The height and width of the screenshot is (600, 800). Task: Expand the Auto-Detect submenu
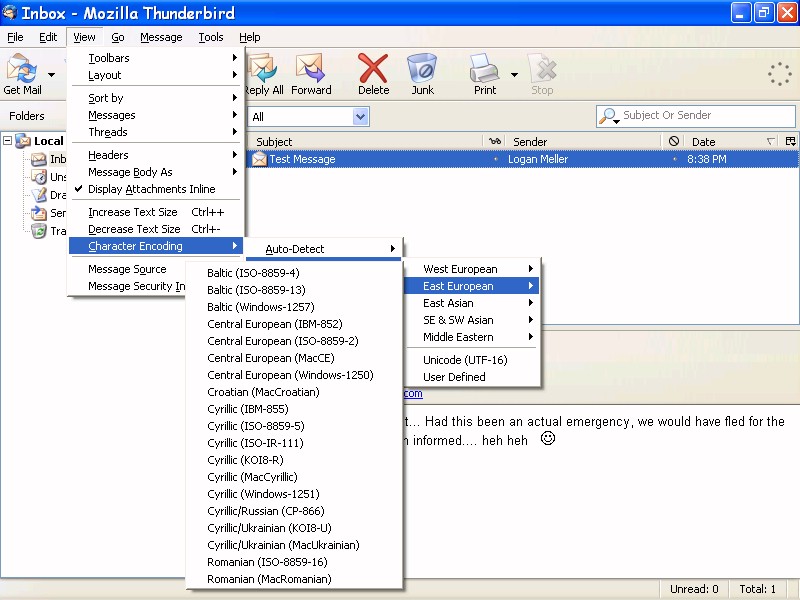[323, 249]
